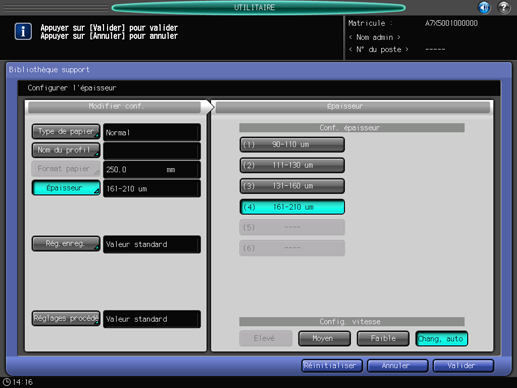Click the Bibliothèque support title
The height and width of the screenshot is (388, 517).
coord(49,70)
